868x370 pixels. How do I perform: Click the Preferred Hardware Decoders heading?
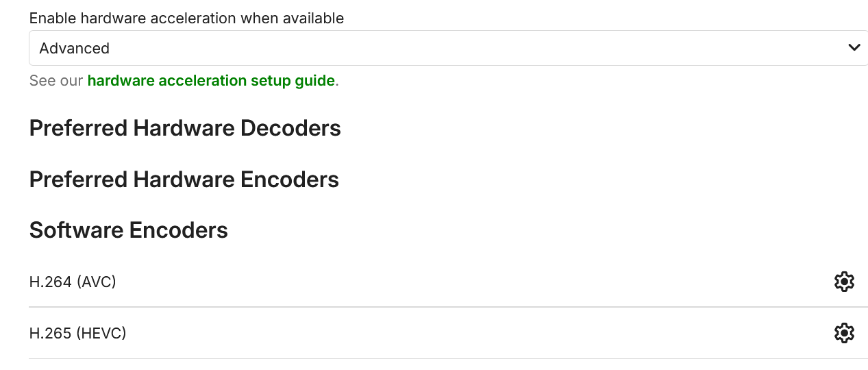[185, 128]
